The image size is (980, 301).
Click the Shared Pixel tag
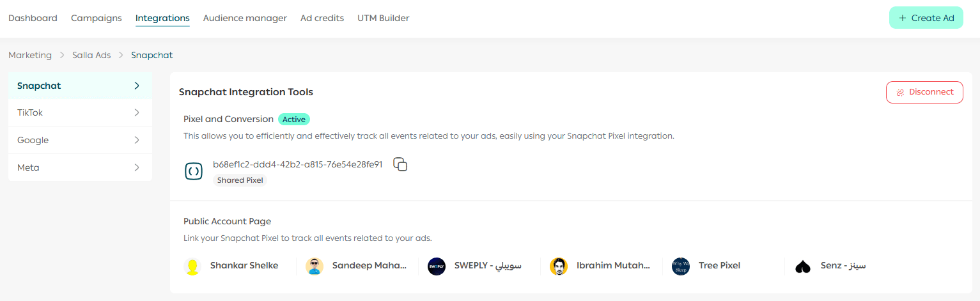click(240, 180)
